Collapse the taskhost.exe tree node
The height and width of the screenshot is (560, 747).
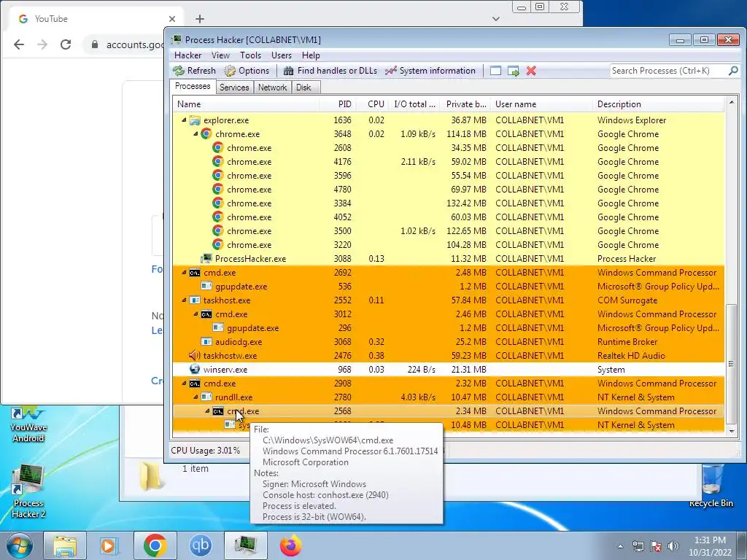point(184,300)
